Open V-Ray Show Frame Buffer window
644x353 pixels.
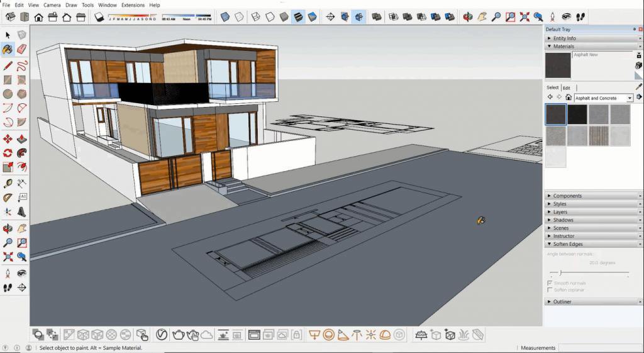[254, 335]
